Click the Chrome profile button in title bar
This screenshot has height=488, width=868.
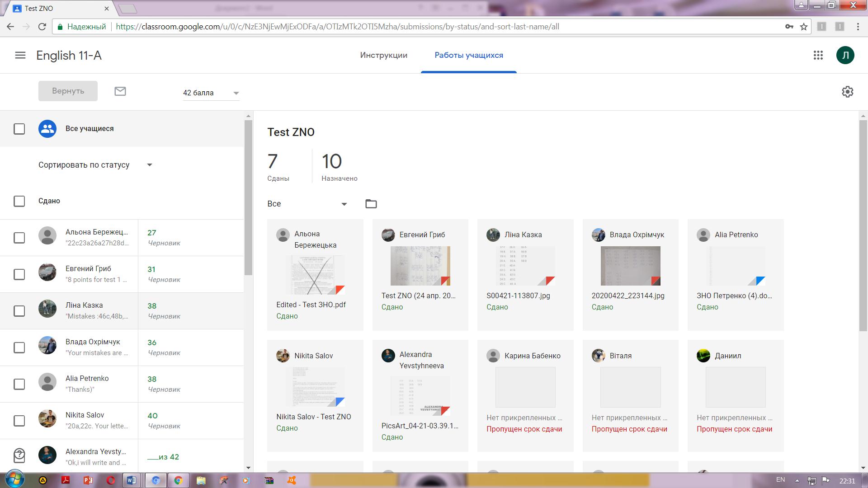(x=801, y=5)
